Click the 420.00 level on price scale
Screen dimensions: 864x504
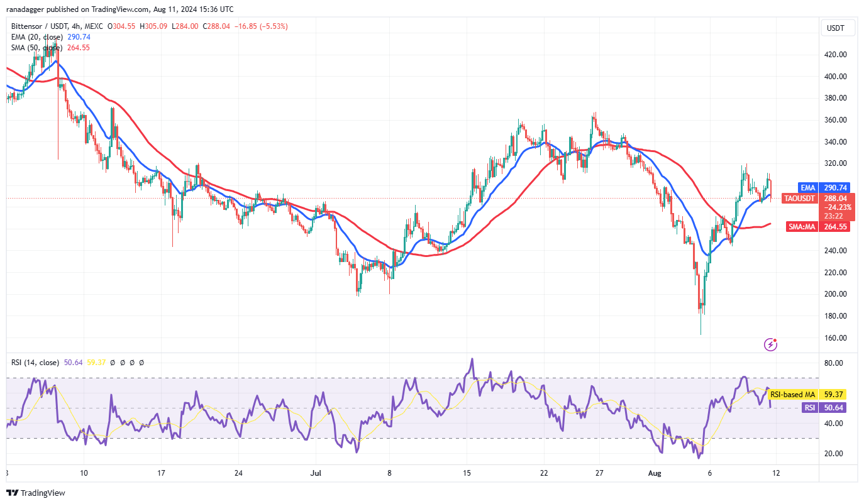[x=836, y=55]
